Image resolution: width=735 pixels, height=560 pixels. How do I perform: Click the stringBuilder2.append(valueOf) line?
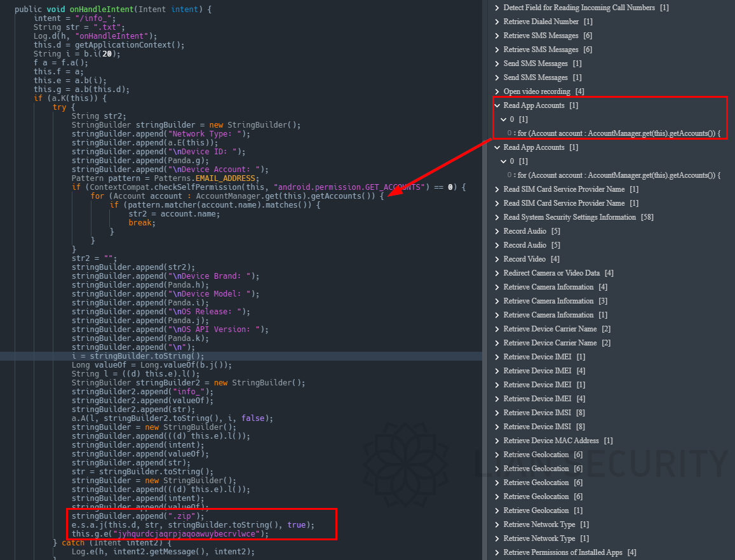point(142,401)
